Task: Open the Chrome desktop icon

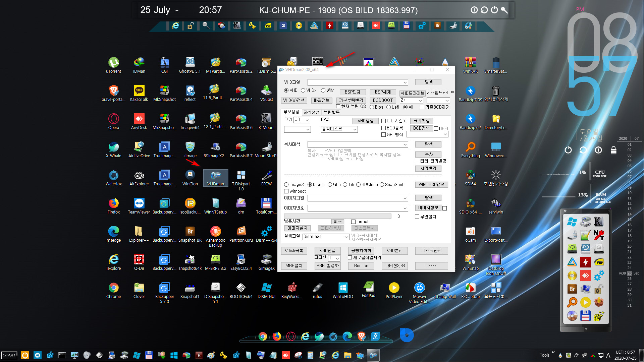Action: tap(113, 290)
